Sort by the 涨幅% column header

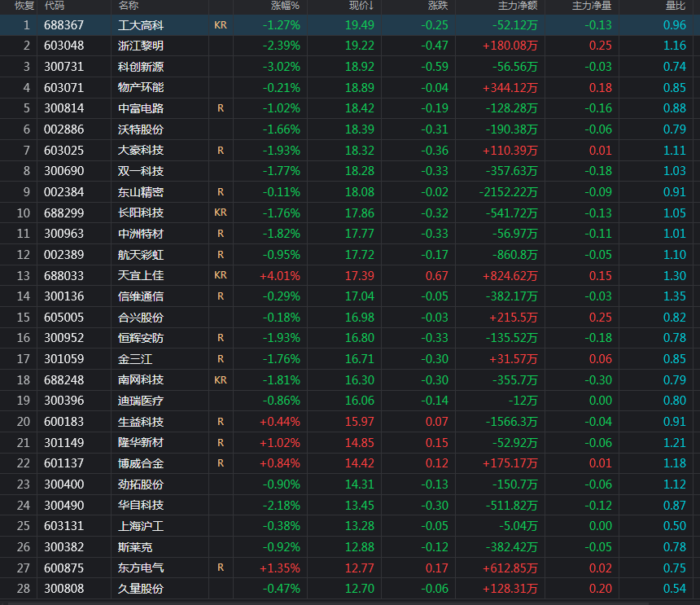(285, 6)
